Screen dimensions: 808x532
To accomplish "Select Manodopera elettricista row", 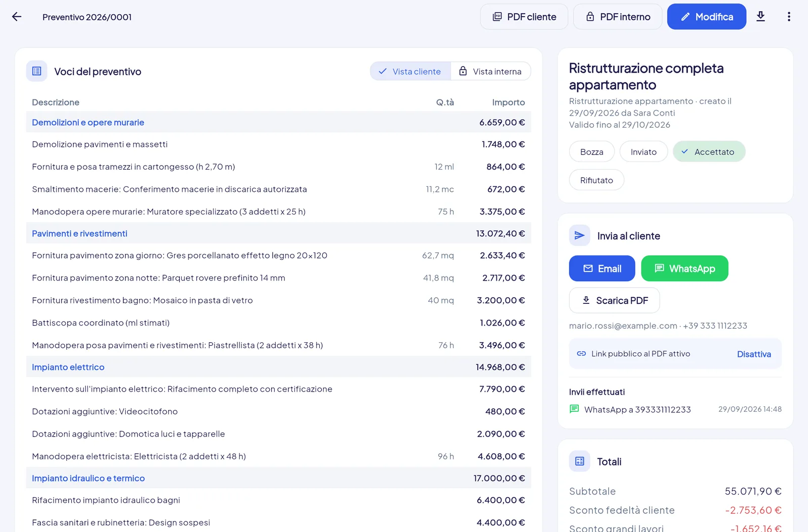I will pyautogui.click(x=279, y=456).
